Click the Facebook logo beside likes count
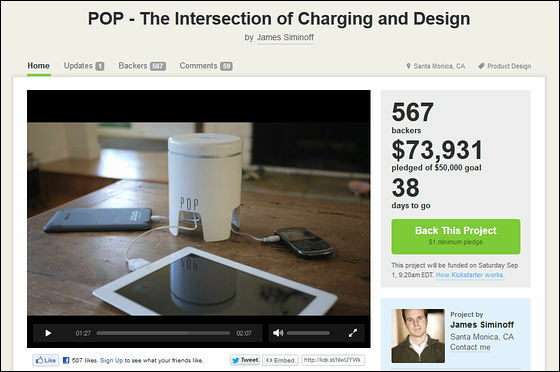560x372 pixels. (x=66, y=360)
